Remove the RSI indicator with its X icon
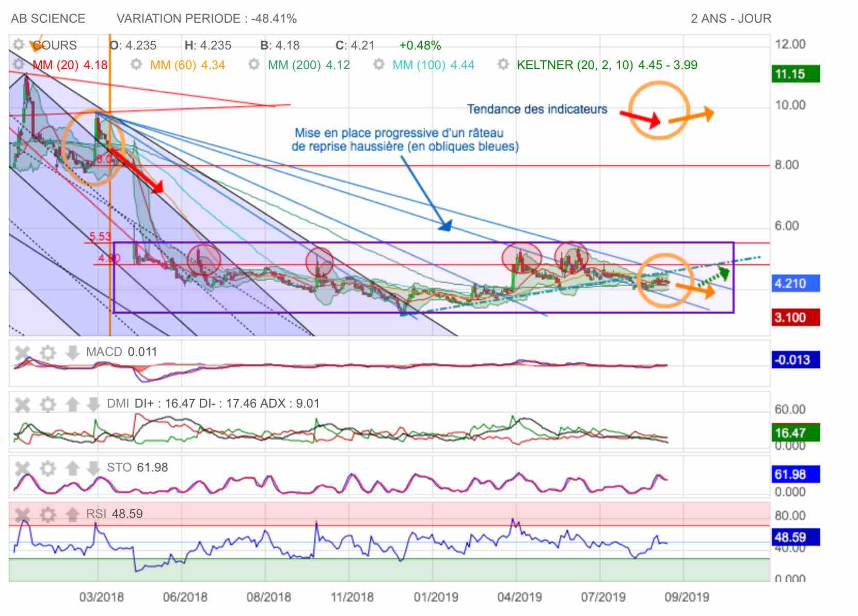The height and width of the screenshot is (616, 858). 23,514
